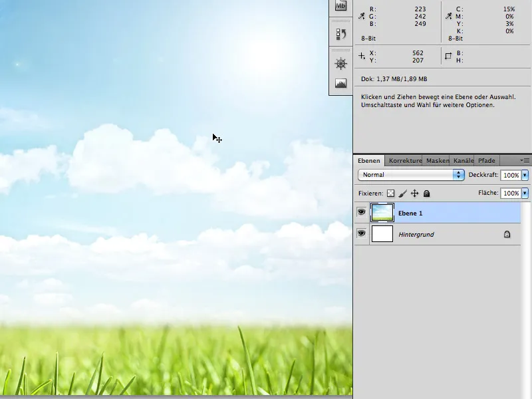The width and height of the screenshot is (532, 399).
Task: Switch to the Pfade tab
Action: click(487, 160)
